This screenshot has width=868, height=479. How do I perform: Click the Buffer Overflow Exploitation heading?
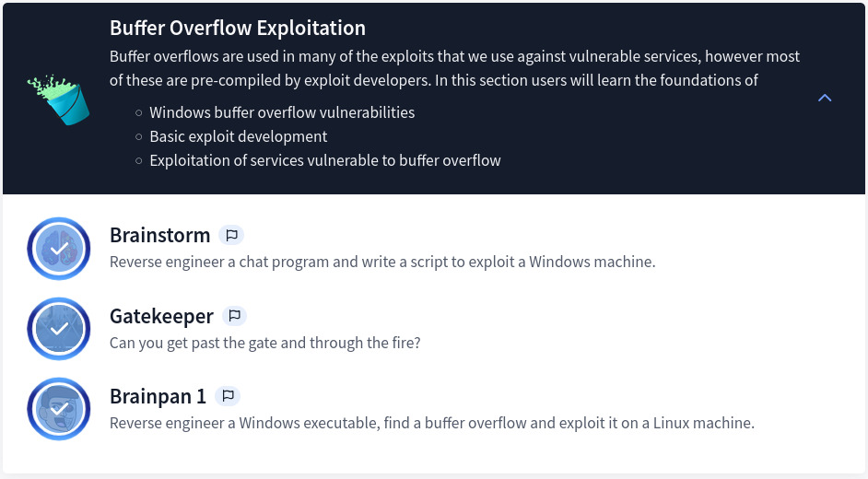(x=237, y=28)
